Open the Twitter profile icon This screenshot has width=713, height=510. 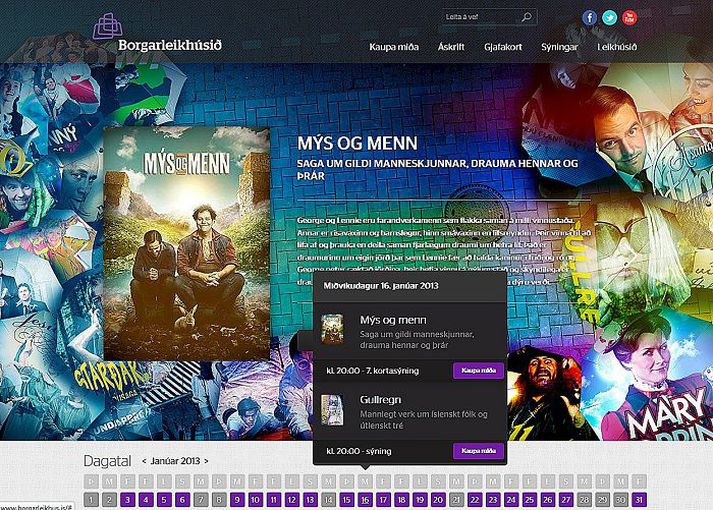pyautogui.click(x=610, y=18)
